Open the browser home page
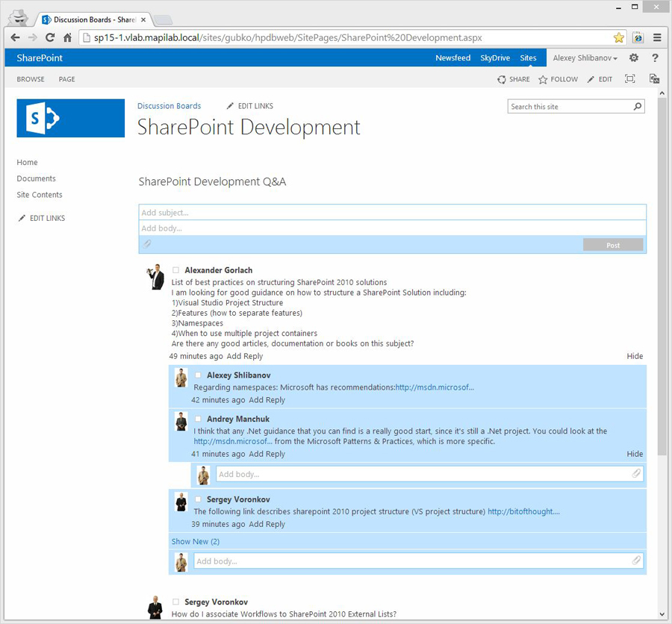This screenshot has width=672, height=624. coord(67,38)
